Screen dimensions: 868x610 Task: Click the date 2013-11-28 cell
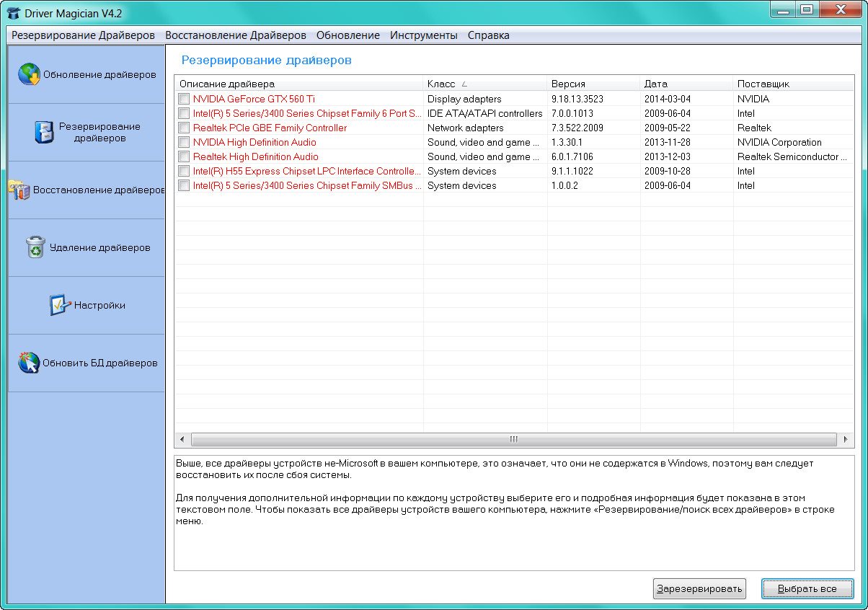pos(668,142)
